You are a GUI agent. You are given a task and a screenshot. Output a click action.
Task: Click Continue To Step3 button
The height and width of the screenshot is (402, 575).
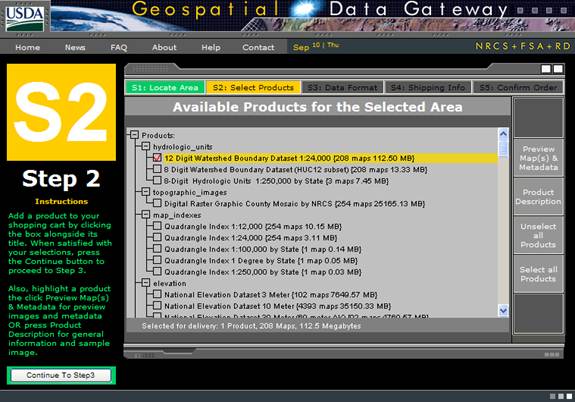61,375
